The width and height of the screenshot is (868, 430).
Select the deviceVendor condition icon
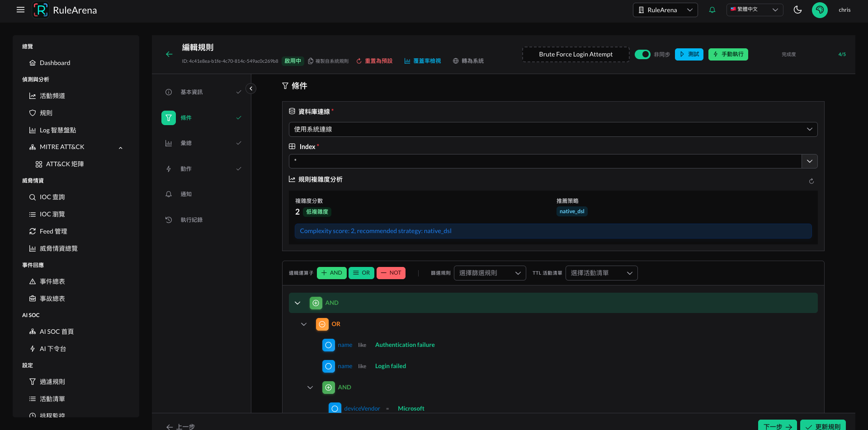(x=335, y=408)
